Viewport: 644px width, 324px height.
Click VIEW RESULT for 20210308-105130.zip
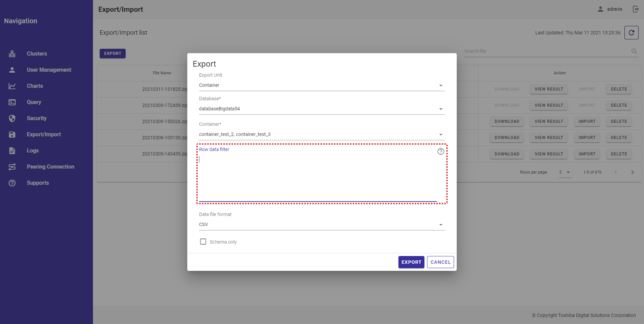pyautogui.click(x=549, y=138)
